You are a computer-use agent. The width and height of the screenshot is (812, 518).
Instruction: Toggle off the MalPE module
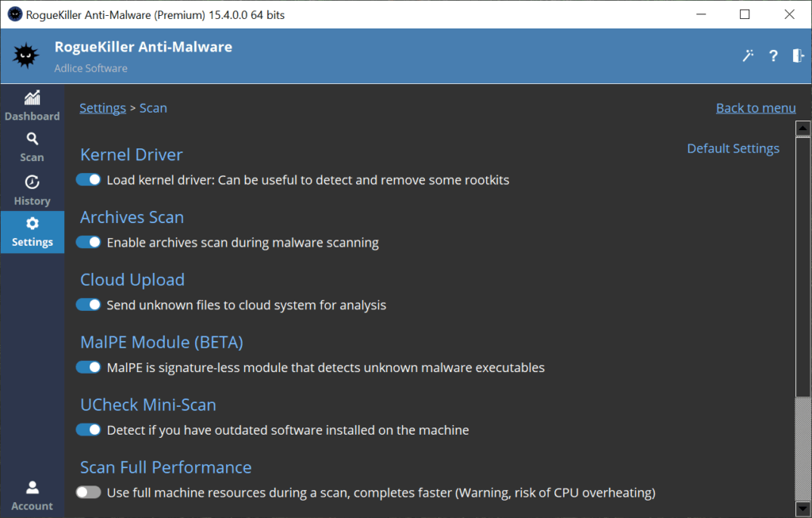point(89,367)
